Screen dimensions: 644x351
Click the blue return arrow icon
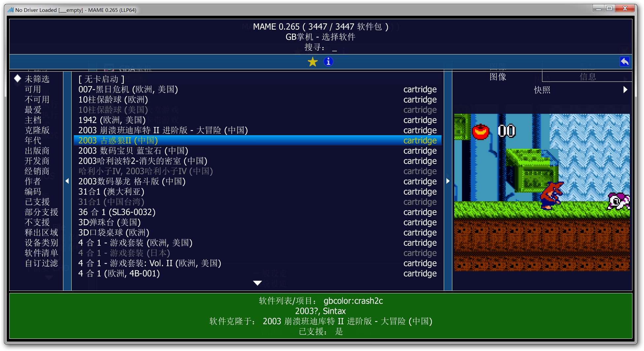[625, 62]
